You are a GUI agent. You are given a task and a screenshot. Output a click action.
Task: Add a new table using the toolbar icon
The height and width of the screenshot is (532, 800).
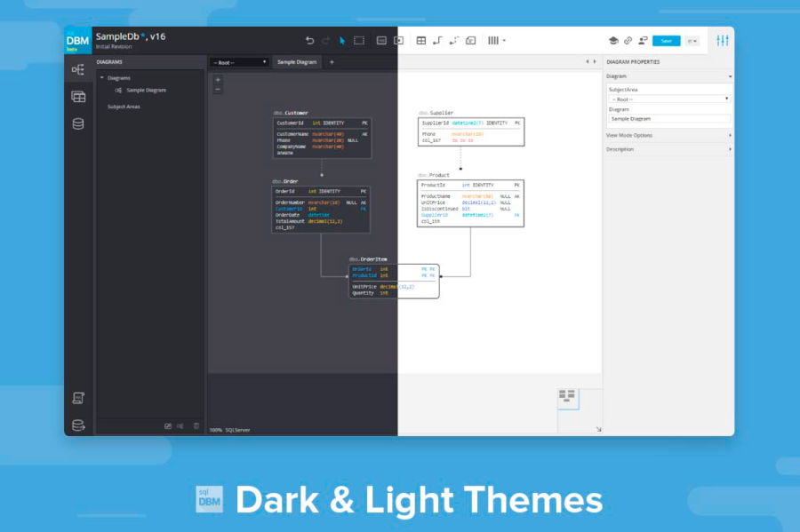(x=420, y=40)
